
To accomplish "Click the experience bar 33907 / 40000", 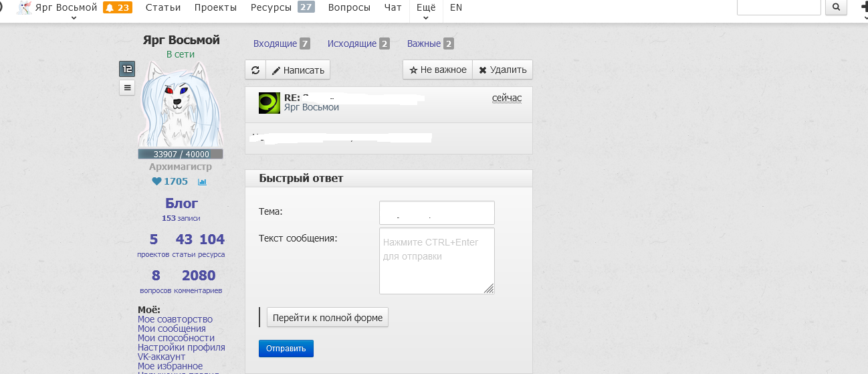I will [x=181, y=154].
